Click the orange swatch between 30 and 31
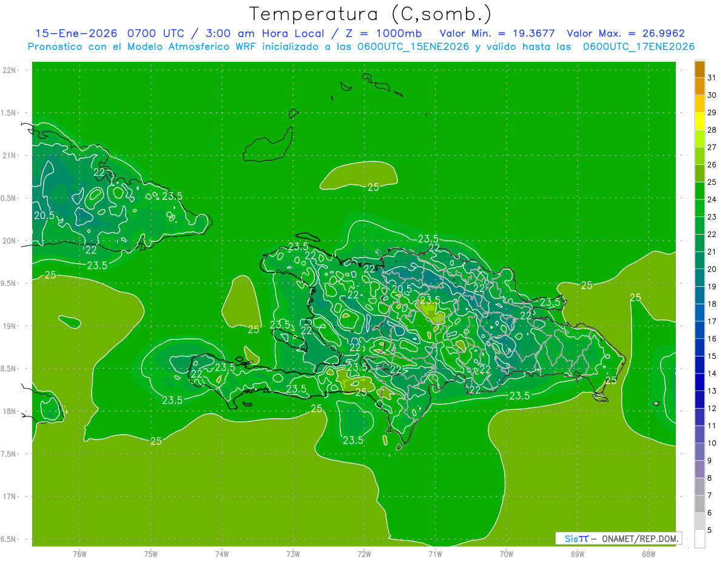 click(x=699, y=86)
